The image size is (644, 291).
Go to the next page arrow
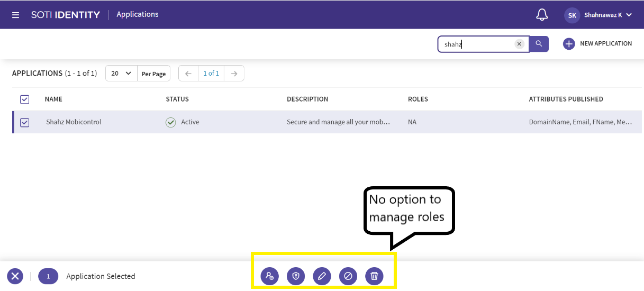tap(234, 74)
